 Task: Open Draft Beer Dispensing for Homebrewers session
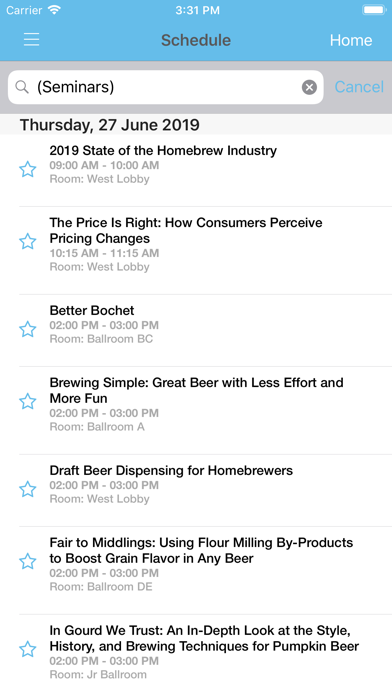(x=205, y=490)
